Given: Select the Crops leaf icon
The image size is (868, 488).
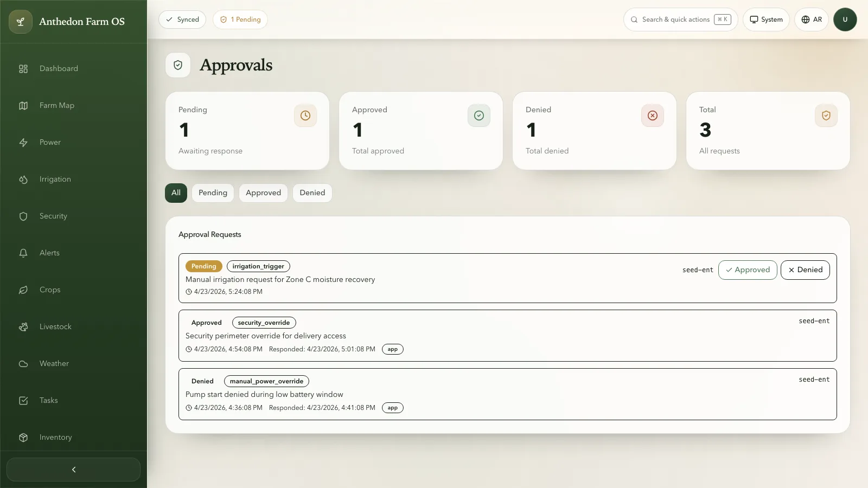Looking at the screenshot, I should [x=23, y=290].
